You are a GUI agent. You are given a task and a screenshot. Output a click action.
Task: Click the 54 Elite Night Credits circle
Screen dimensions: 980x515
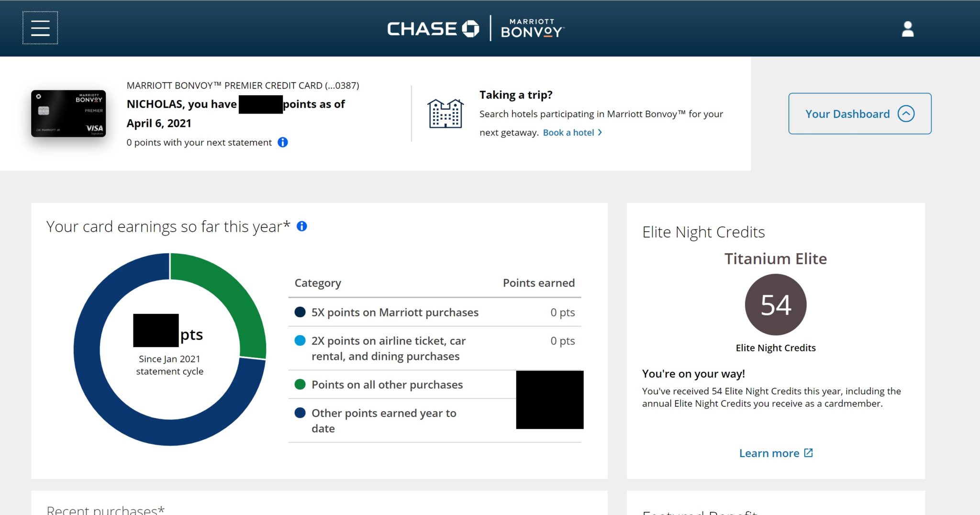pos(775,304)
